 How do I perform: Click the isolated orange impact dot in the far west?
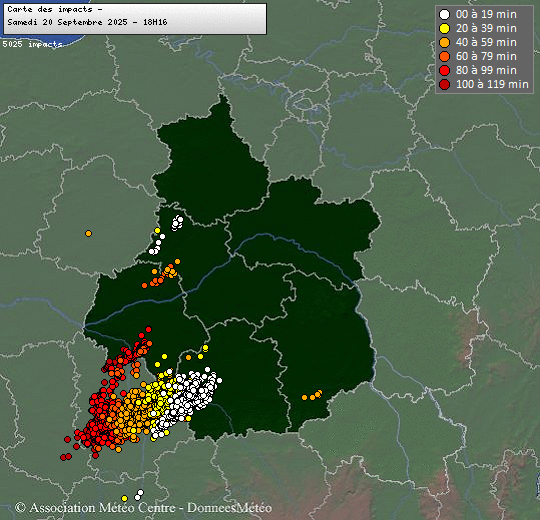(x=89, y=233)
